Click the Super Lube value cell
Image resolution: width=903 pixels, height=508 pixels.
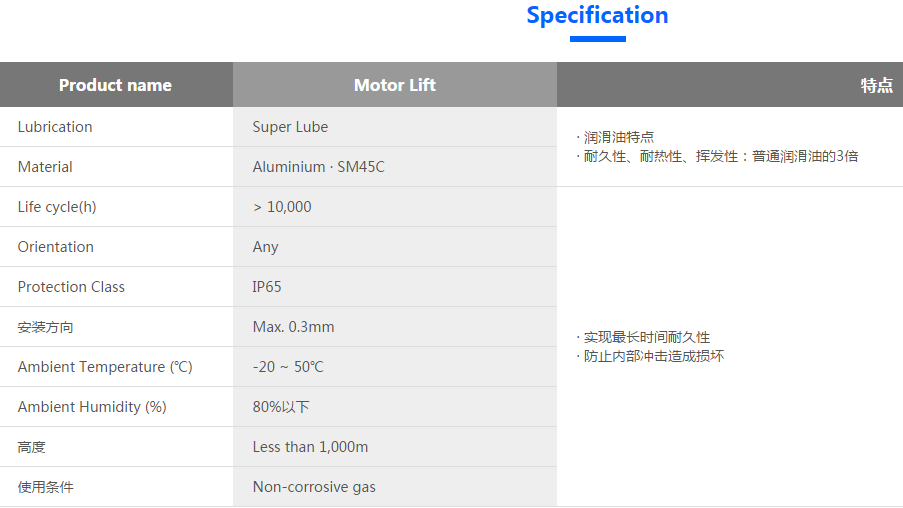[x=290, y=127]
